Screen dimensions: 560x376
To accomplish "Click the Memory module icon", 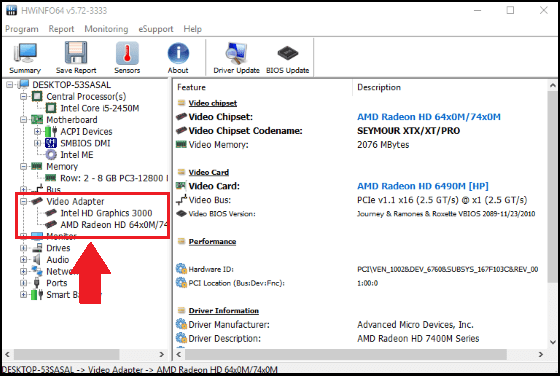I will click(37, 166).
